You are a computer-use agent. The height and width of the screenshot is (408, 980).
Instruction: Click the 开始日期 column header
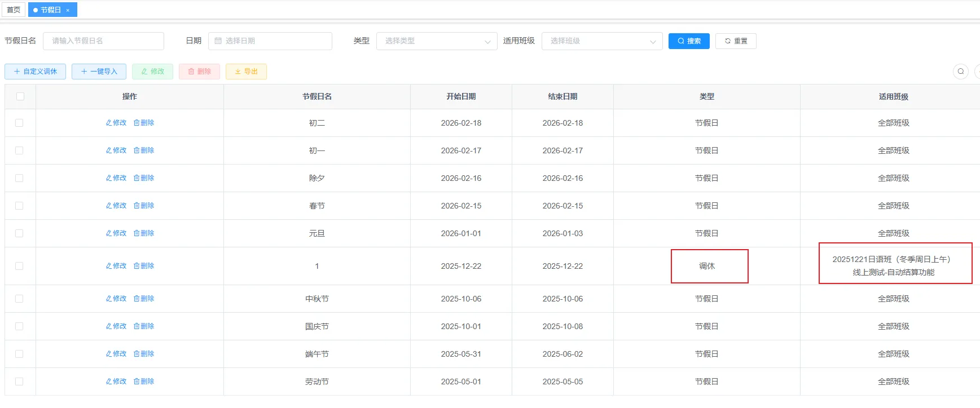pyautogui.click(x=461, y=97)
